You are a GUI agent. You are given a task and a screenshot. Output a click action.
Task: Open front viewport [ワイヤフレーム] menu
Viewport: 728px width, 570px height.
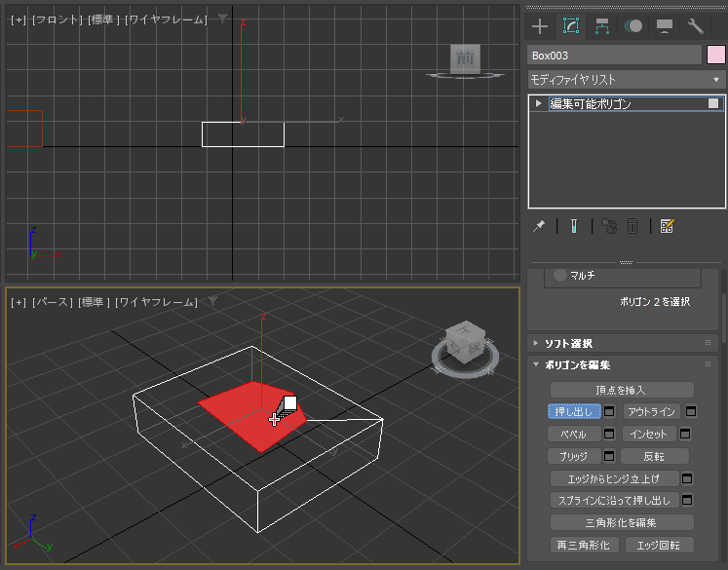pos(166,19)
